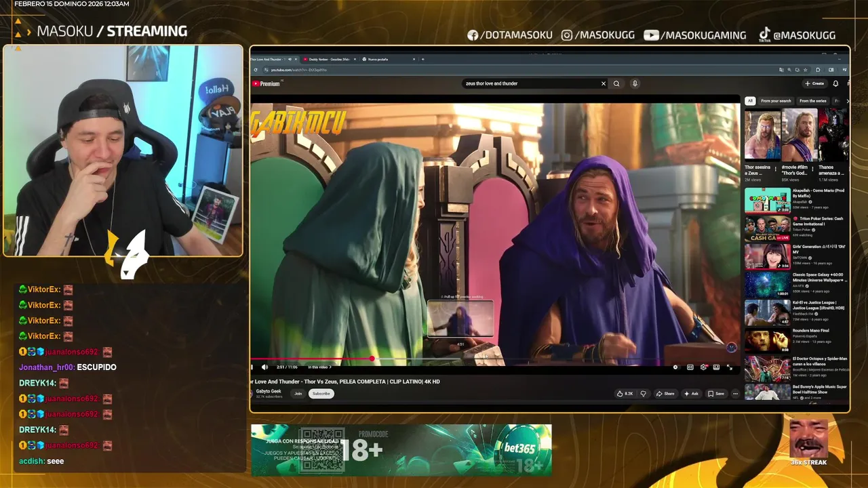Viewport: 868px width, 488px height.
Task: Open the Gabyto Geek channel name
Action: click(x=269, y=391)
